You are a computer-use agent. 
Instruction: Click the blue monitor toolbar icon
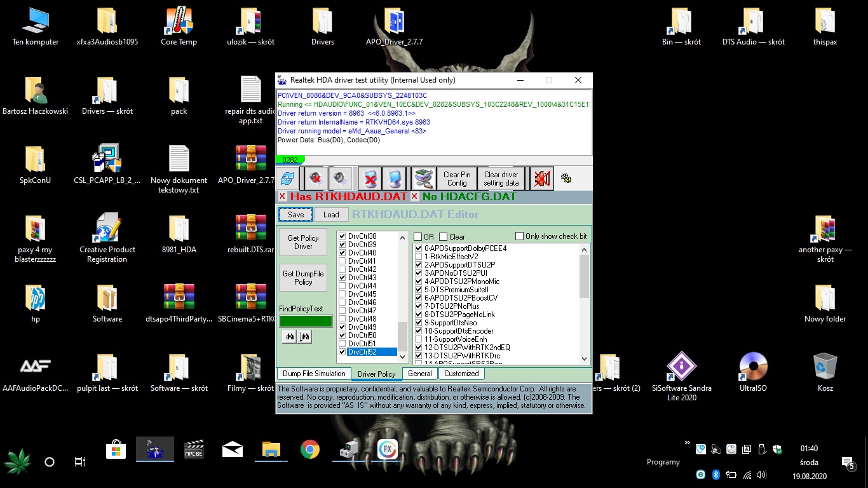(x=395, y=179)
